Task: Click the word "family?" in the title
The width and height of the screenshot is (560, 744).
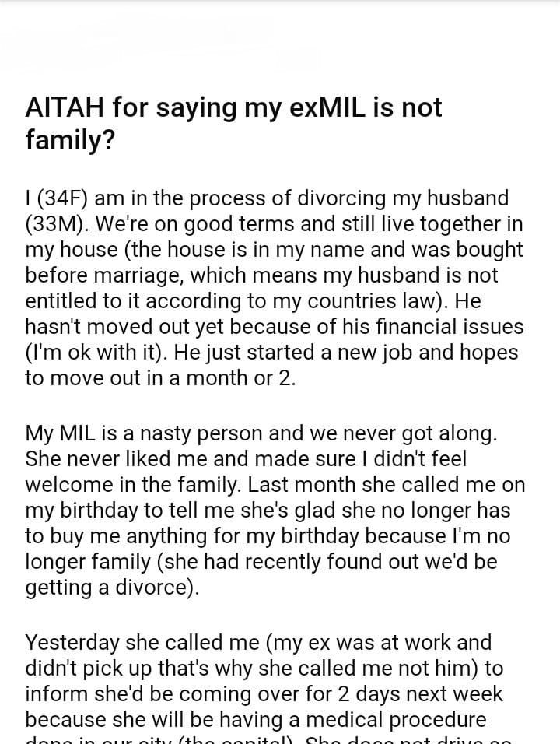Action: click(x=70, y=139)
